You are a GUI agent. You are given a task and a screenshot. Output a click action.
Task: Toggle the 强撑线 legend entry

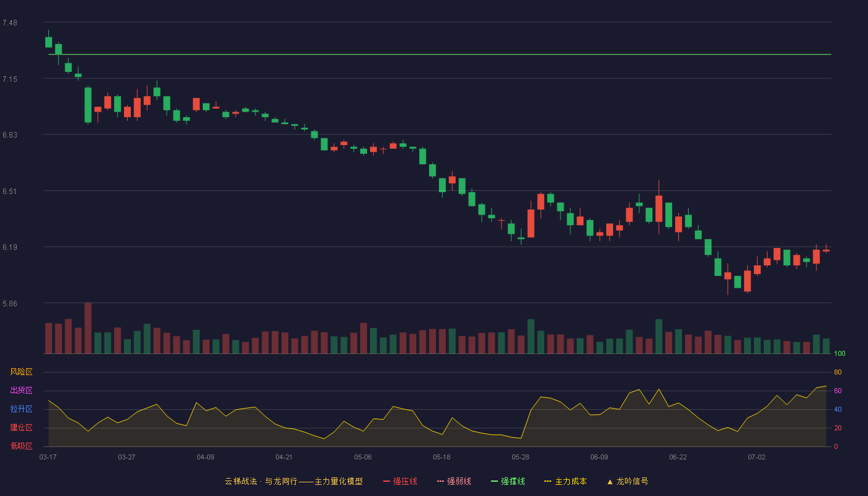click(x=508, y=481)
